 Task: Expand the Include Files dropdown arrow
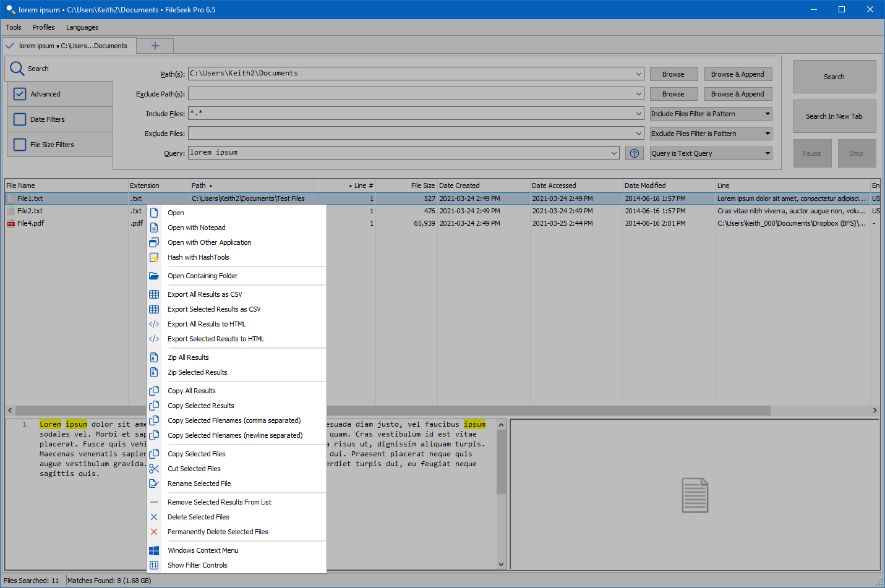pos(639,114)
